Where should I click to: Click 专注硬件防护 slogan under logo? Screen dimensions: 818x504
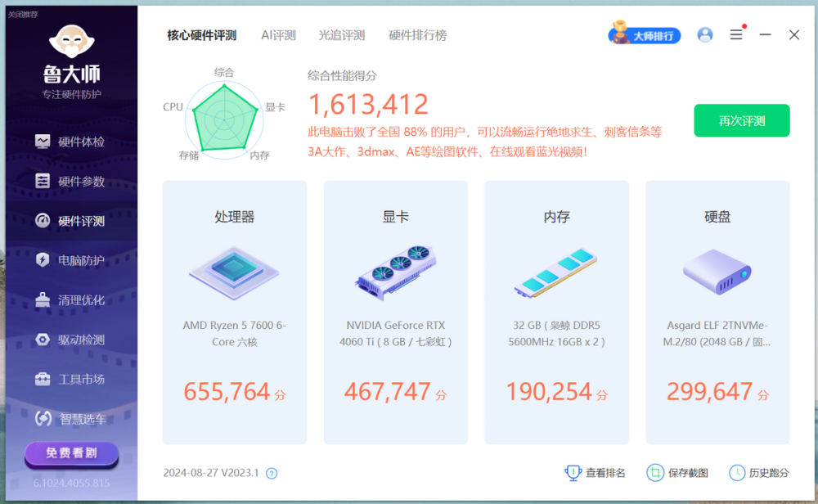click(x=71, y=94)
